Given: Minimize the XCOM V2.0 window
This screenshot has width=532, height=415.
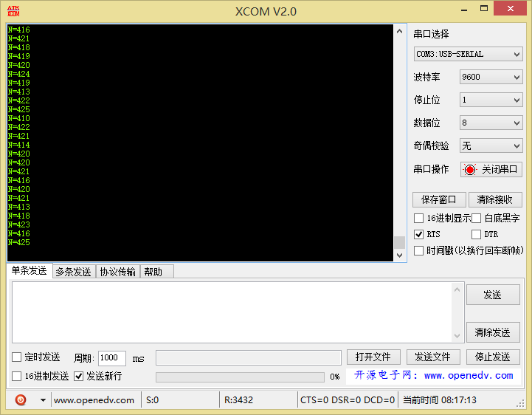Looking at the screenshot, I should (x=464, y=10).
